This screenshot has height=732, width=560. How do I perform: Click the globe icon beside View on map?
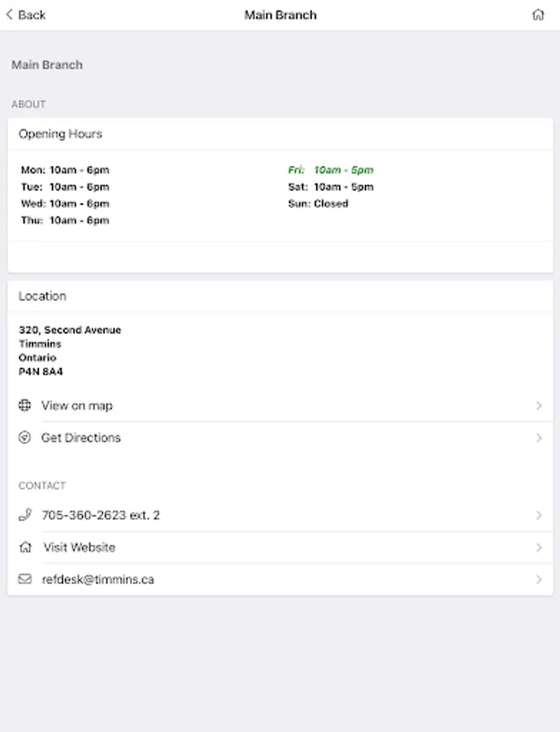[x=25, y=405]
